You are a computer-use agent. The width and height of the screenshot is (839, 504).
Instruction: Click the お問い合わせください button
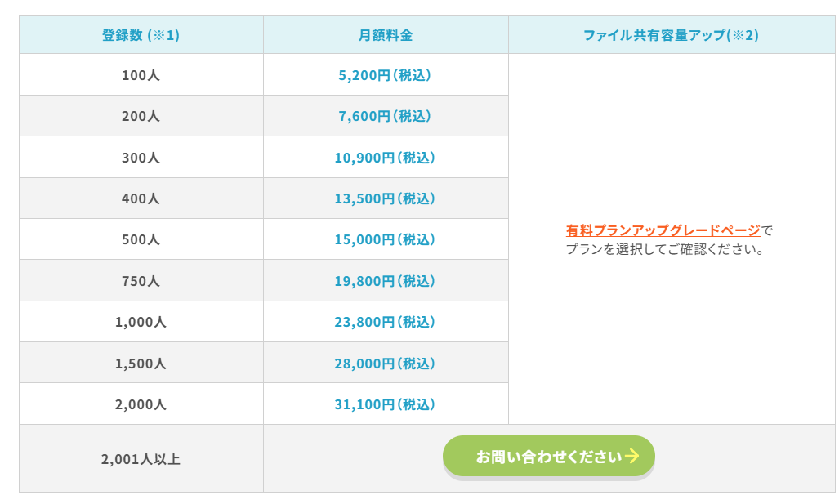tap(548, 456)
